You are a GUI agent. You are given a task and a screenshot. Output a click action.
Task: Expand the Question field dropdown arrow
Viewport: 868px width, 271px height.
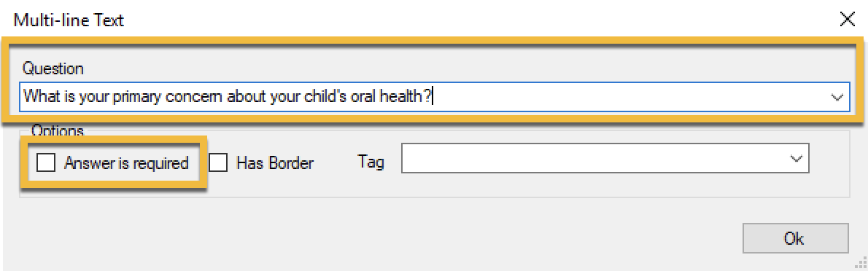(836, 97)
